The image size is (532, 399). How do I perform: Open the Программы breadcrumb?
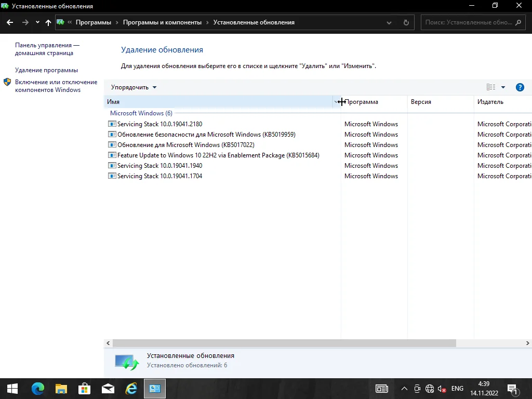(x=94, y=22)
